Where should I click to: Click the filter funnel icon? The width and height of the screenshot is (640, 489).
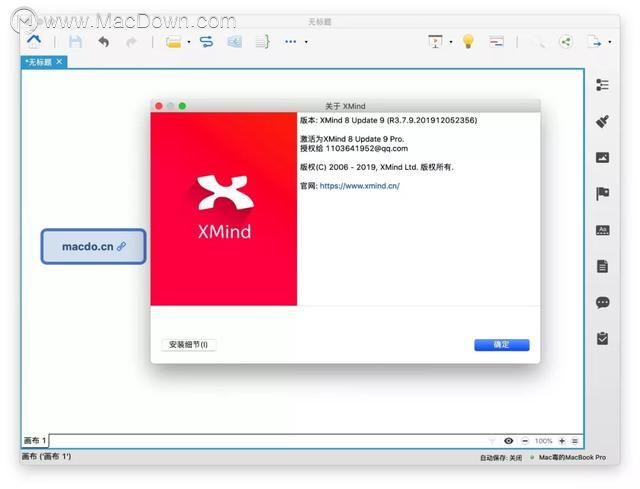tap(492, 441)
